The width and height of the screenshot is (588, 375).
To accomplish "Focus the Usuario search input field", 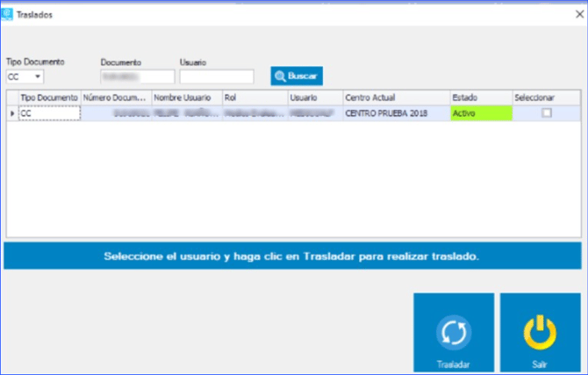I will 216,76.
